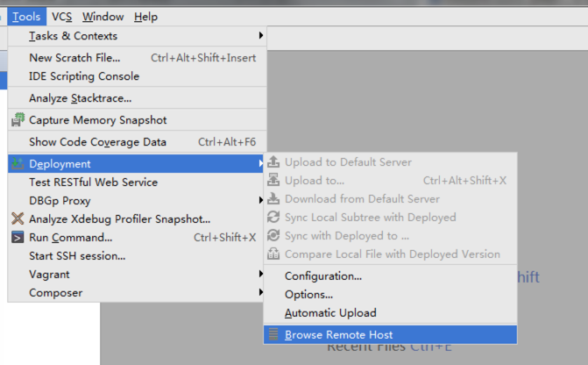This screenshot has width=588, height=365.
Task: Open the VCS menu
Action: [x=61, y=17]
